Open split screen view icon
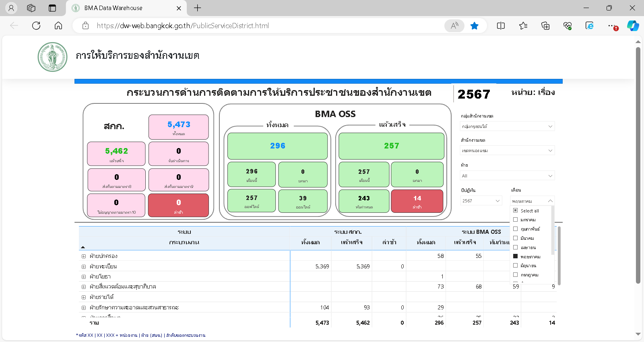The height and width of the screenshot is (342, 644). 501,26
